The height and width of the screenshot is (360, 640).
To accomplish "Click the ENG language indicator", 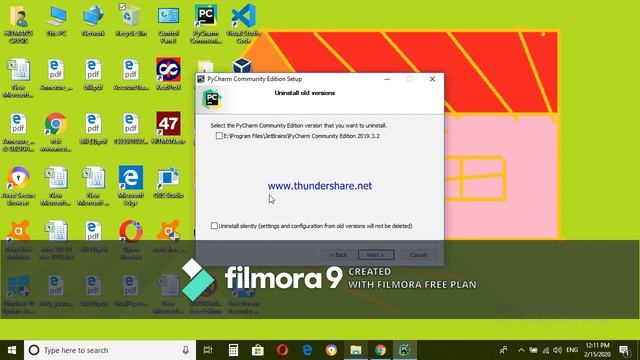I will [x=572, y=350].
